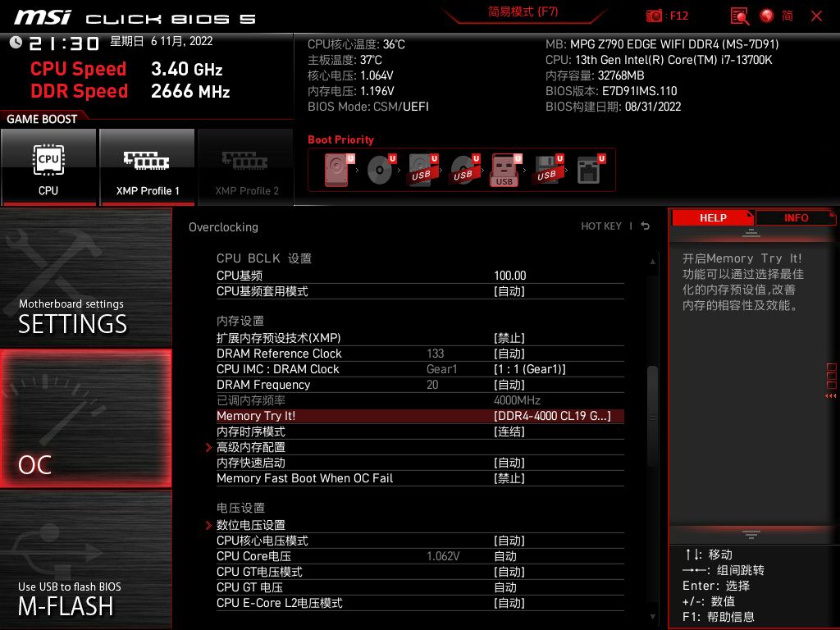
Task: Open the OC section
Action: 85,418
